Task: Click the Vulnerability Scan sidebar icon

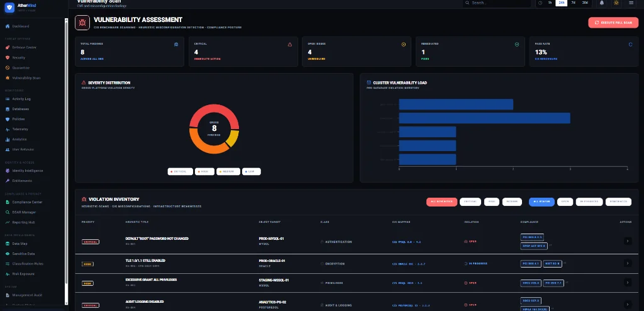Action: point(8,78)
